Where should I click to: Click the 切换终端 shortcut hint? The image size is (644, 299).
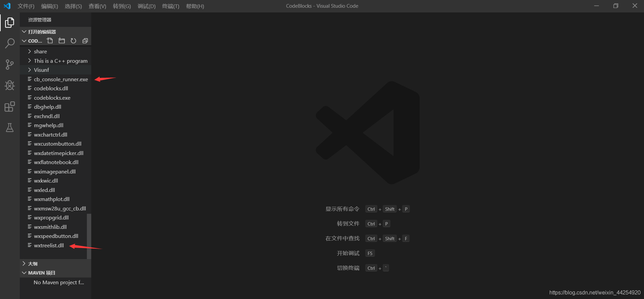click(348, 268)
